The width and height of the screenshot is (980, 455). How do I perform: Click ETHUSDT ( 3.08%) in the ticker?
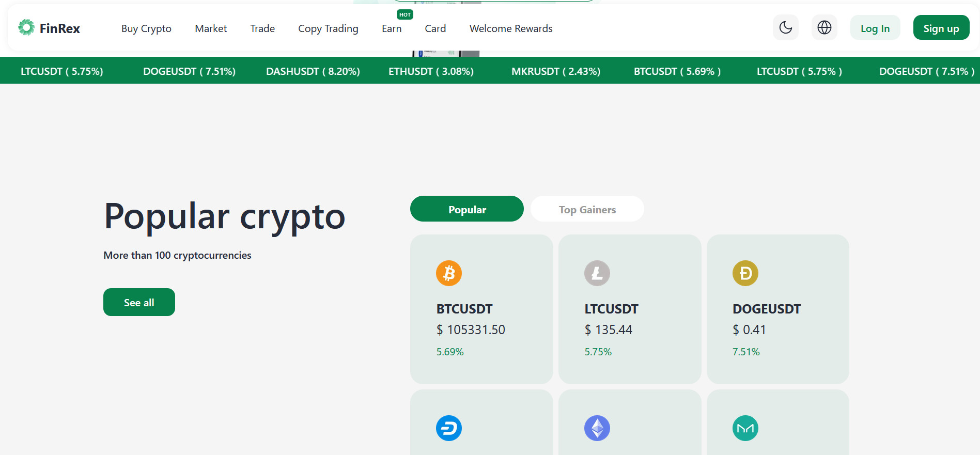(431, 71)
